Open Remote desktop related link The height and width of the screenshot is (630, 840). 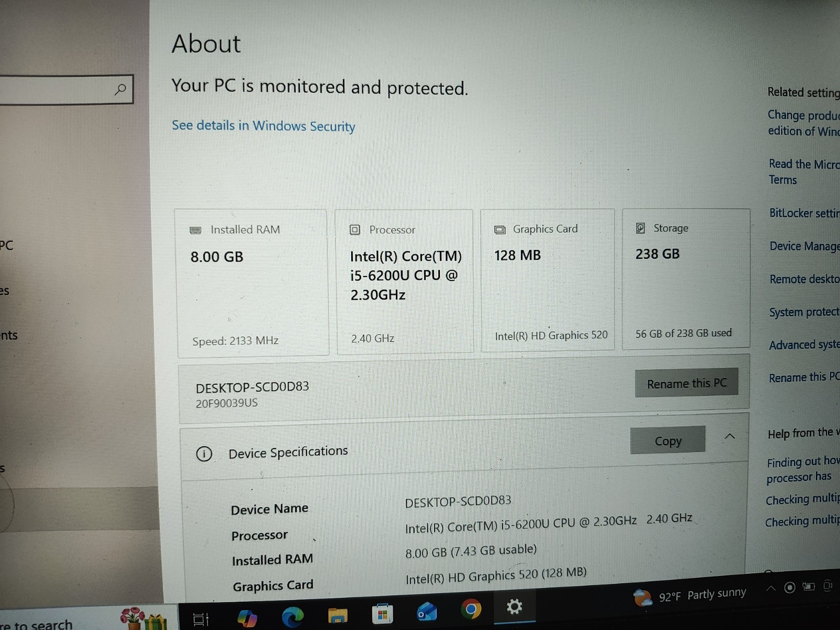(x=805, y=279)
